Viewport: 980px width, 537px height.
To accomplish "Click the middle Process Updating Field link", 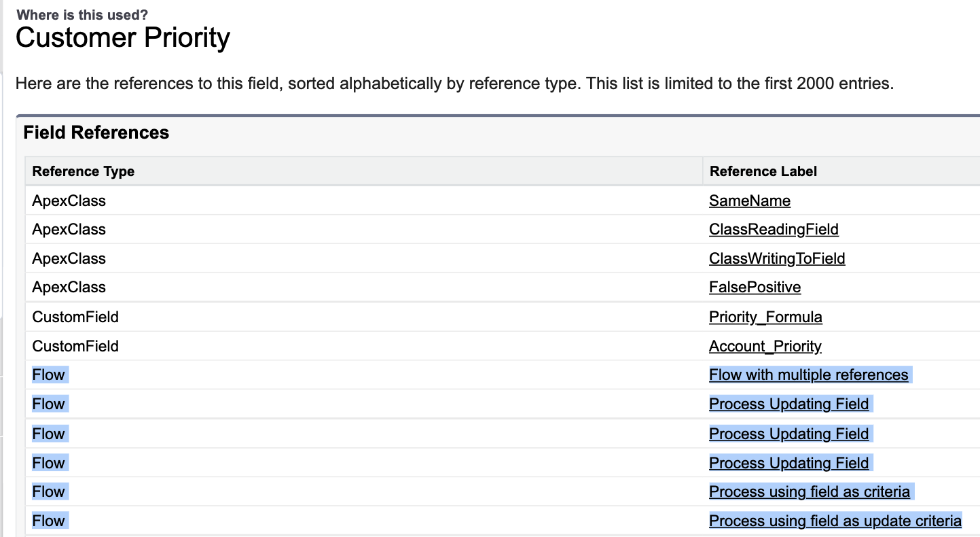I will (x=788, y=434).
